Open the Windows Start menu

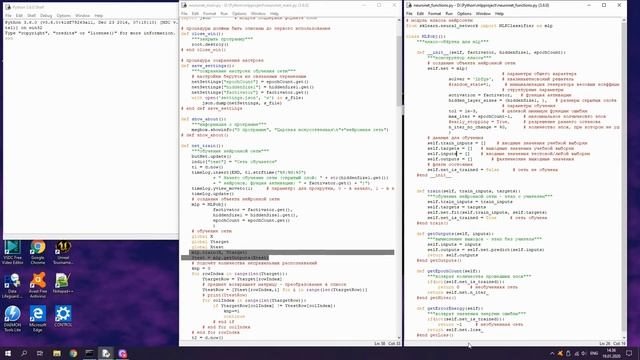pyautogui.click(x=8, y=353)
